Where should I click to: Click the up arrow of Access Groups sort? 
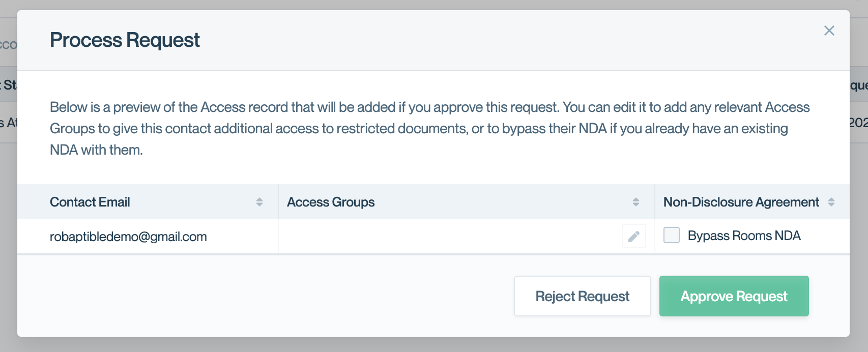point(635,199)
